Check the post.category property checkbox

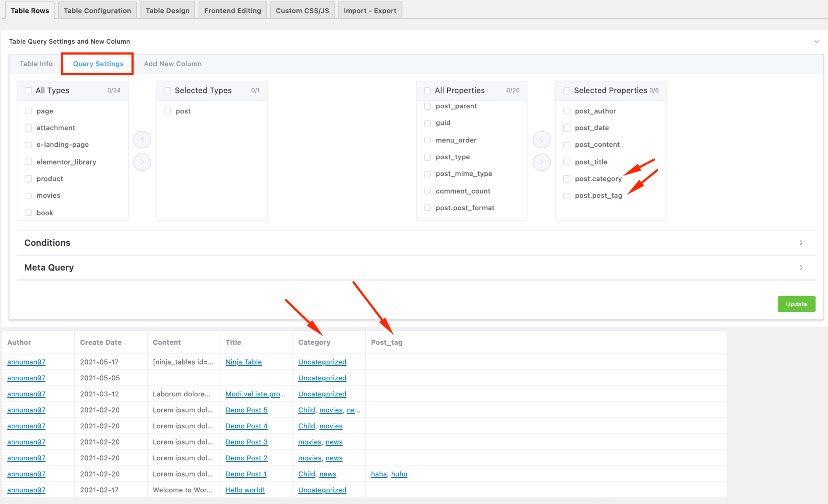coord(566,179)
